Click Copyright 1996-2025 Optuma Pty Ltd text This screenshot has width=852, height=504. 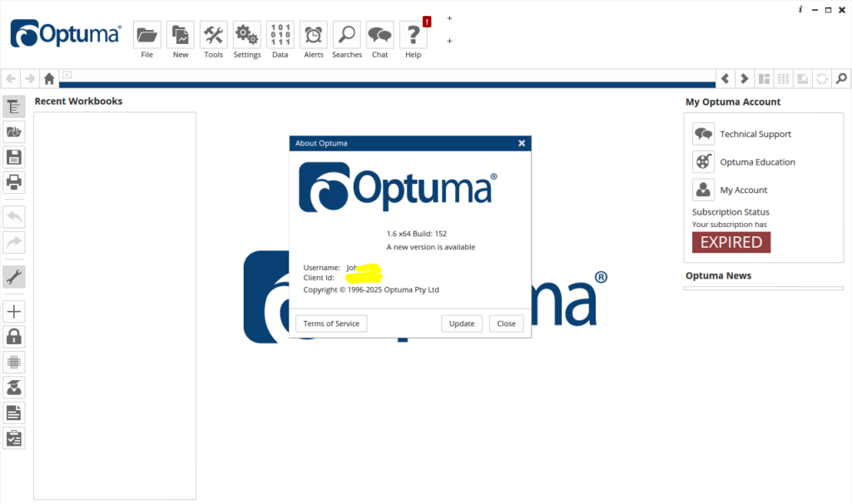(x=371, y=290)
